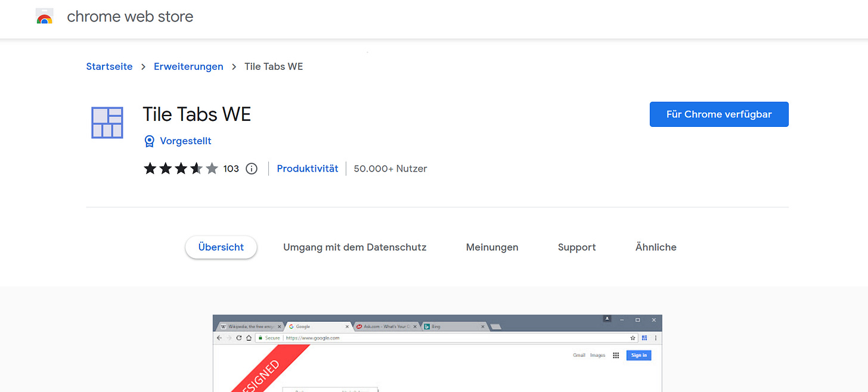Click the Für Chrome verfügbar button
The height and width of the screenshot is (392, 868).
click(x=719, y=114)
